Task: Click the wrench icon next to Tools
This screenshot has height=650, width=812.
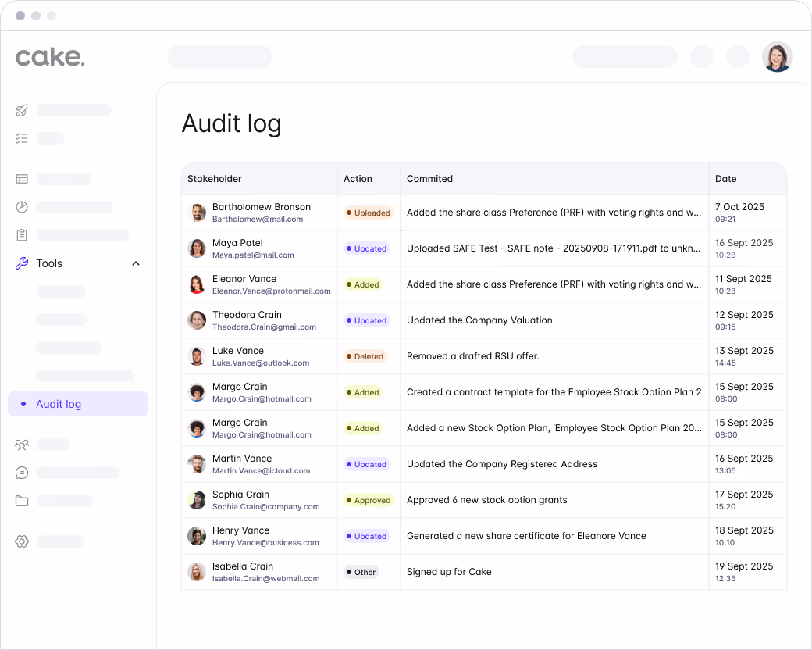Action: pos(22,263)
